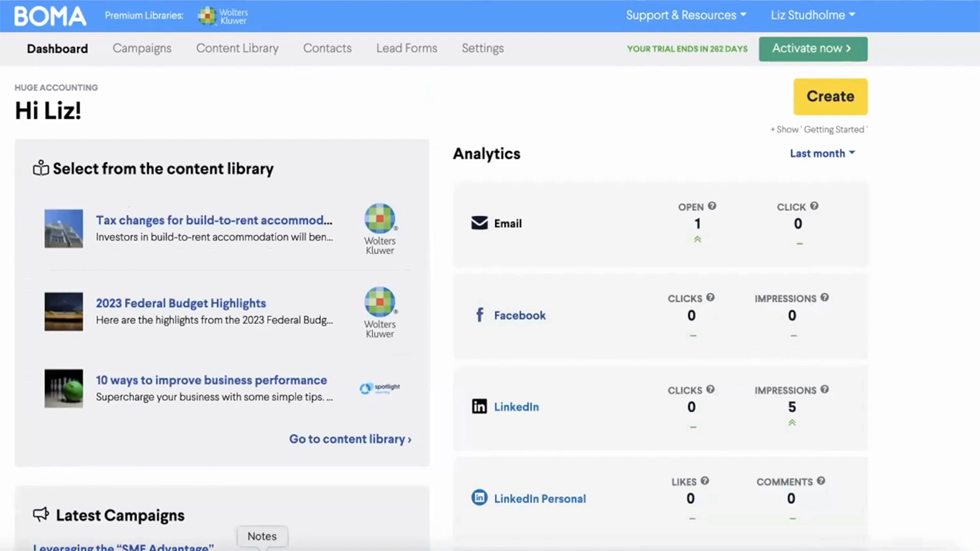Viewport: 980px width, 551px height.
Task: Open the Support & Resources dropdown
Action: 685,15
